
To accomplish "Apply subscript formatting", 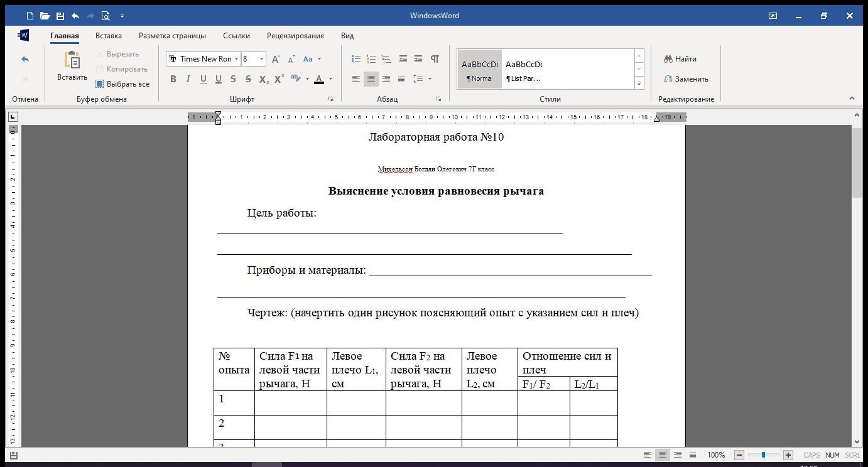I will 264,79.
